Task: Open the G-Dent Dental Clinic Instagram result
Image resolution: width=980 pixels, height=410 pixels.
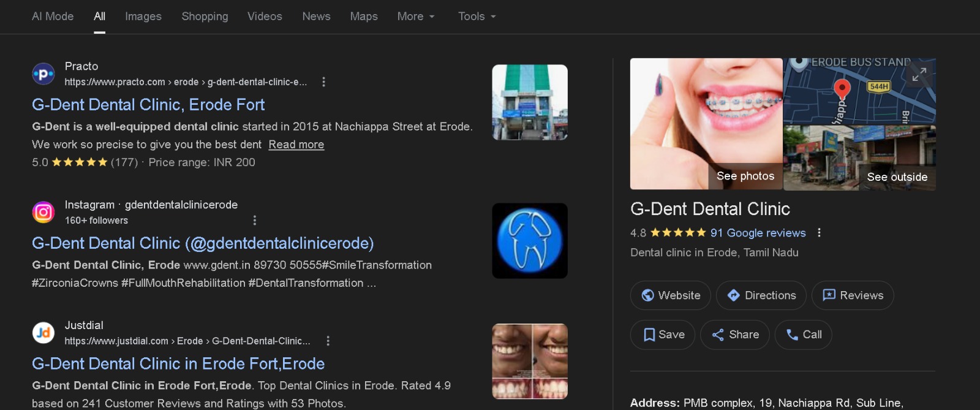Action: (203, 243)
